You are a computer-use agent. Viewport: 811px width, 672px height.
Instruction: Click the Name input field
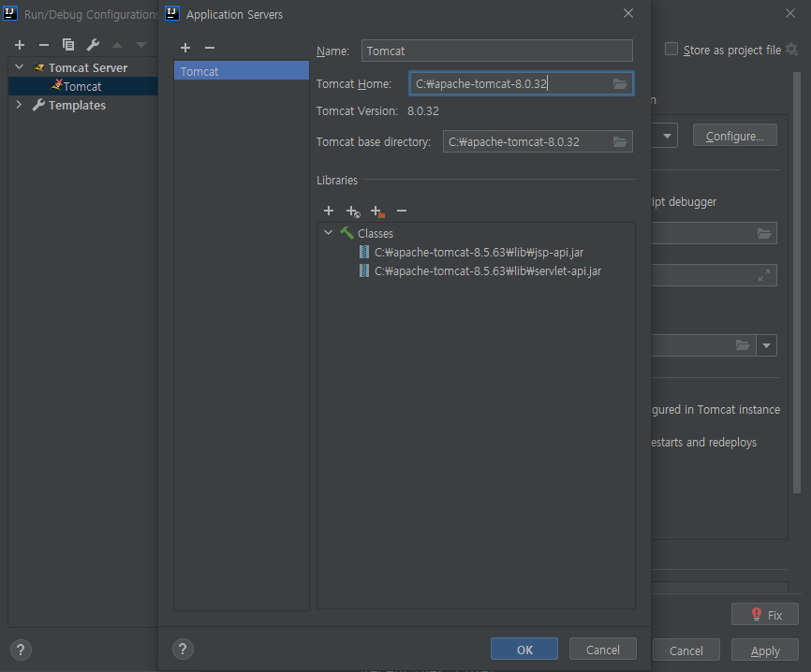point(496,51)
